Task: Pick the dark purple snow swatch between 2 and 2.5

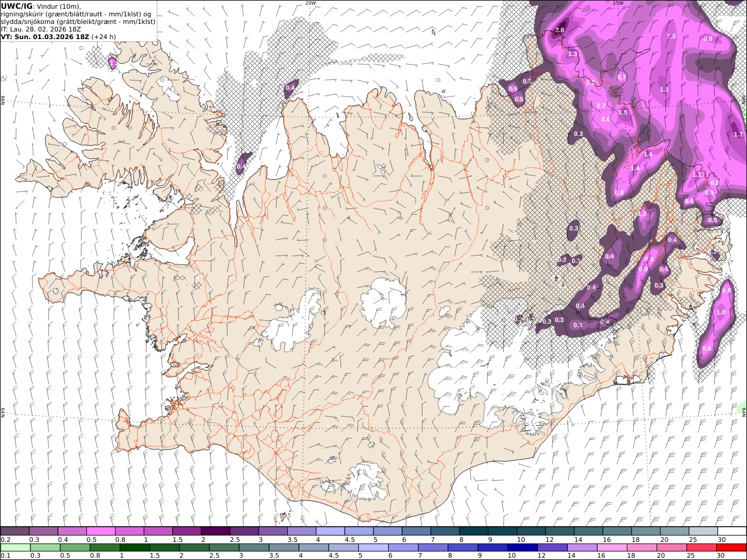Action: tap(215, 531)
